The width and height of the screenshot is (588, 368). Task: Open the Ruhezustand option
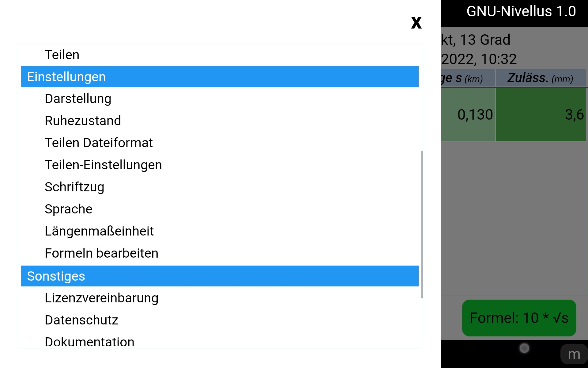point(83,121)
